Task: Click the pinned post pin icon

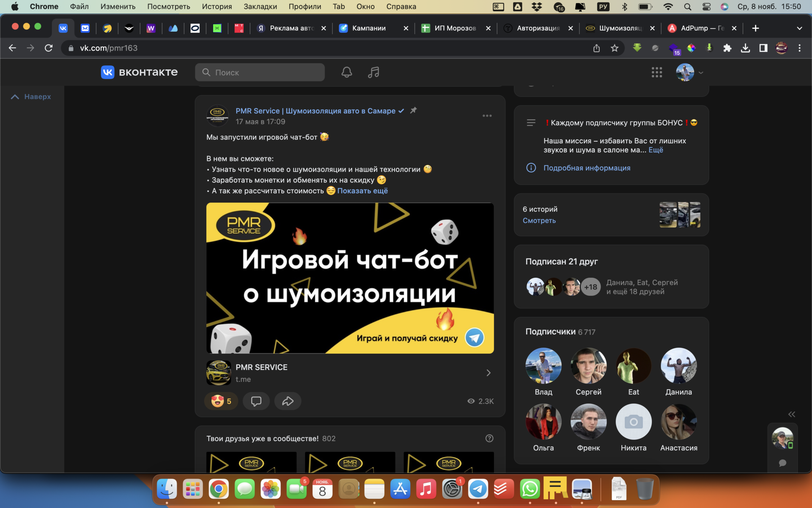Action: [413, 110]
